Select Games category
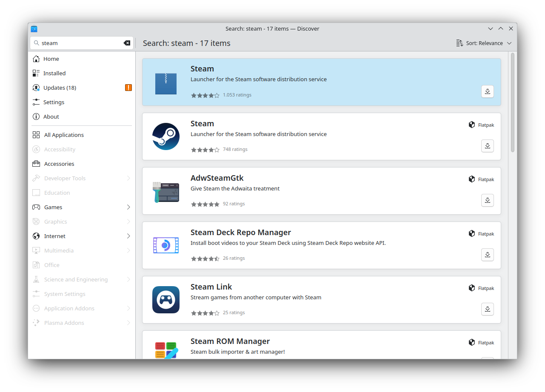545x392 pixels. click(x=82, y=207)
